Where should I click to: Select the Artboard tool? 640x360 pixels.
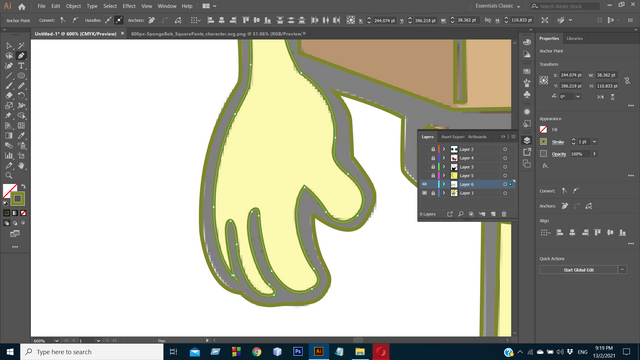(x=21, y=156)
